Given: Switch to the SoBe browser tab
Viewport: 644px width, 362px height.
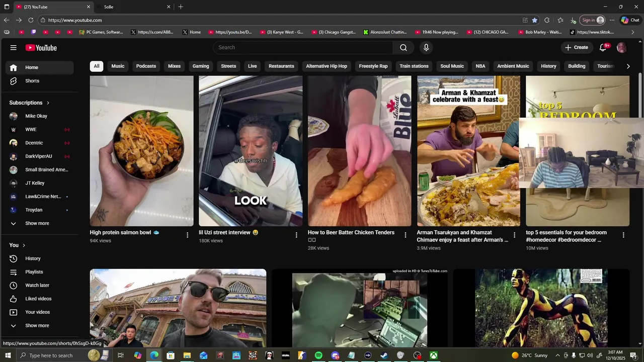Looking at the screenshot, I should click(133, 7).
